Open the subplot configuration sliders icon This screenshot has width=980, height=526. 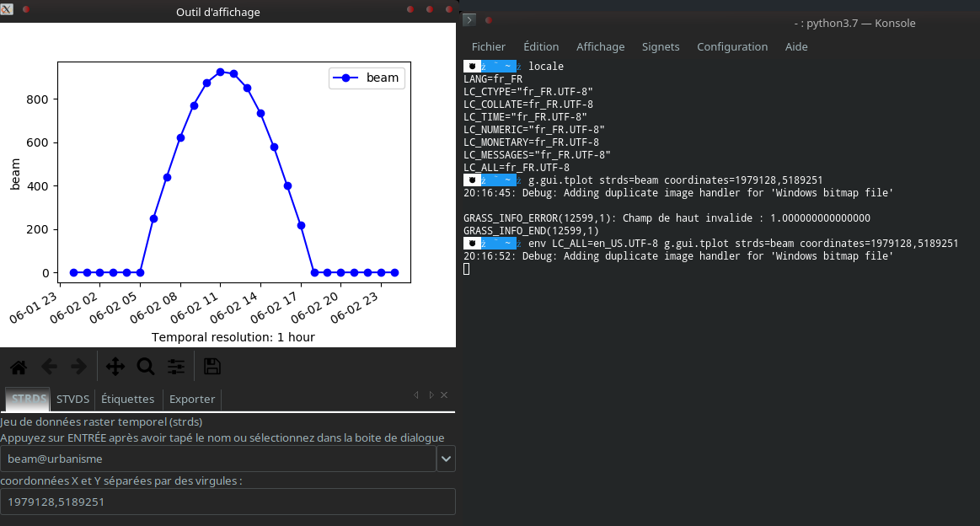(x=175, y=366)
